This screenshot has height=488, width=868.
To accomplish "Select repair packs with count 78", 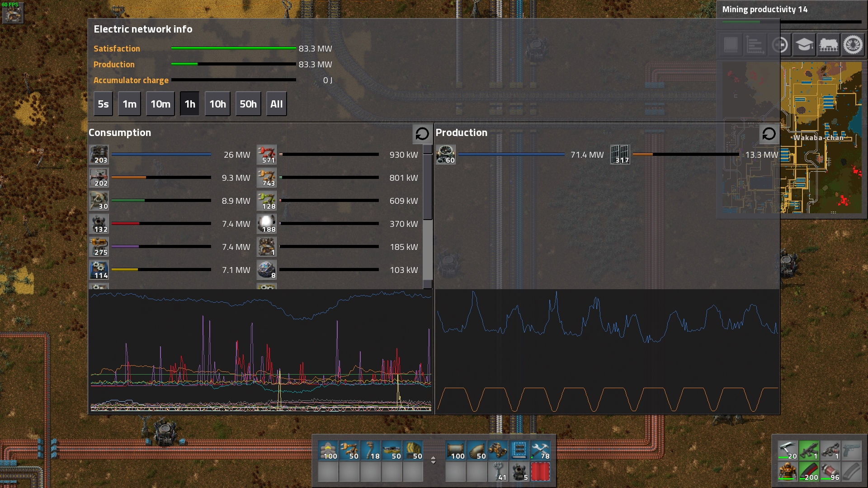I will [x=540, y=450].
